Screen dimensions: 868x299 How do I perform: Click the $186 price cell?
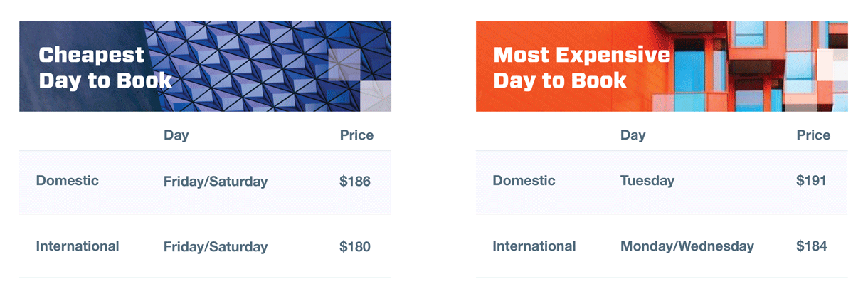[x=355, y=182]
